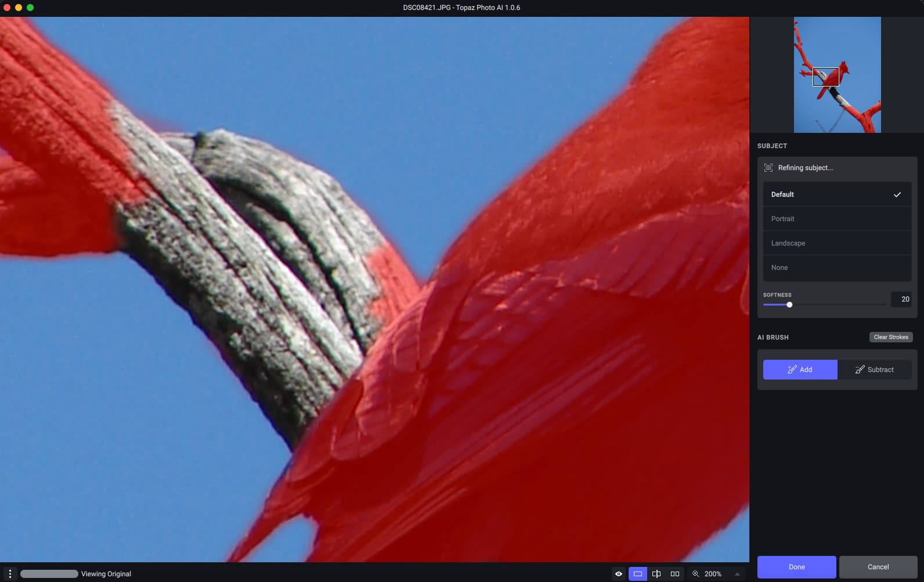Switch to side-by-side comparison view

click(674, 574)
